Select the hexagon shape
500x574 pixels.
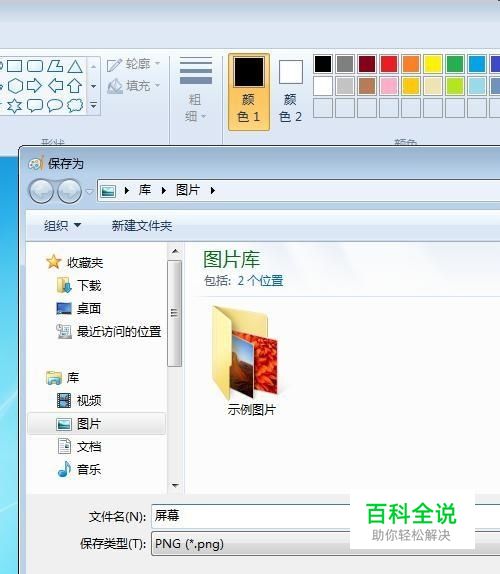pos(15,86)
